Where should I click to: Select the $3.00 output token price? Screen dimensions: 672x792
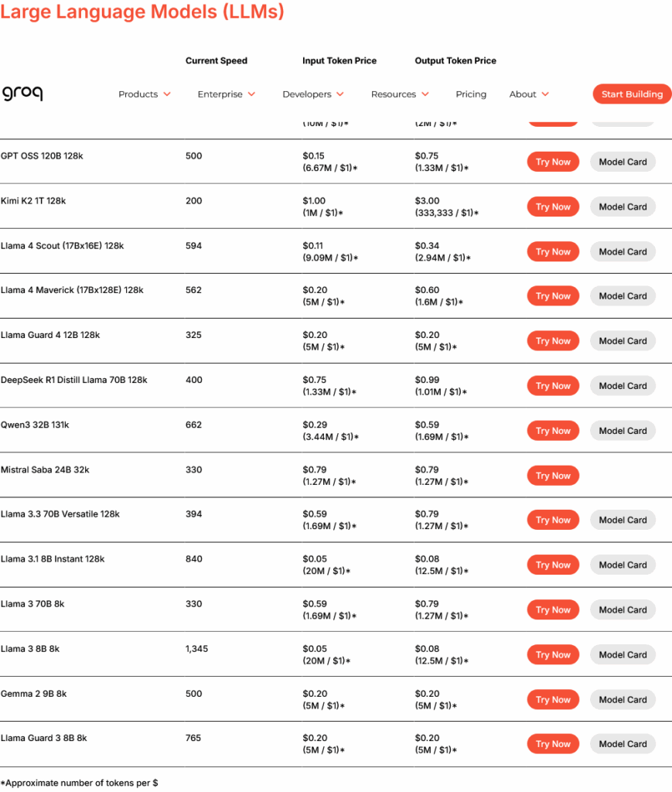427,201
